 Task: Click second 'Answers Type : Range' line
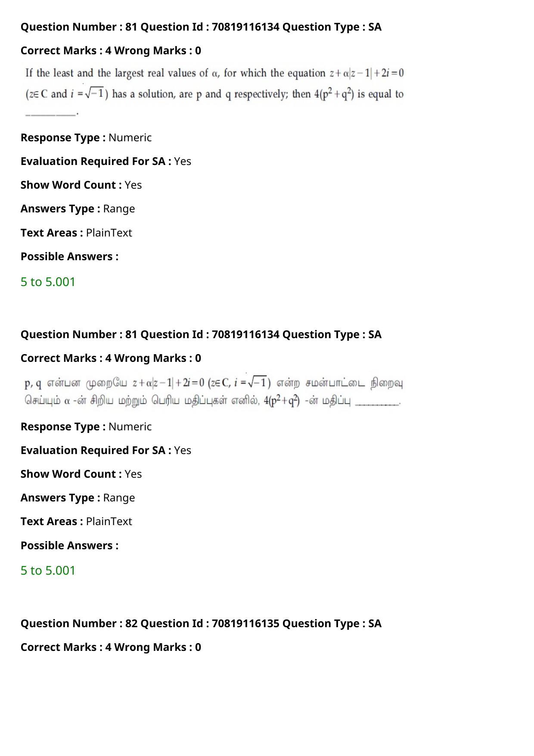tap(78, 498)
